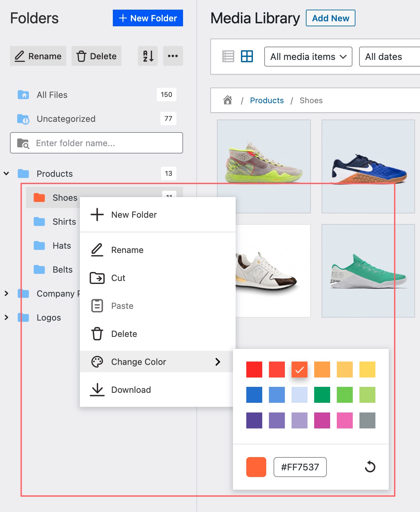Click the Delete toolbar button

coord(97,56)
